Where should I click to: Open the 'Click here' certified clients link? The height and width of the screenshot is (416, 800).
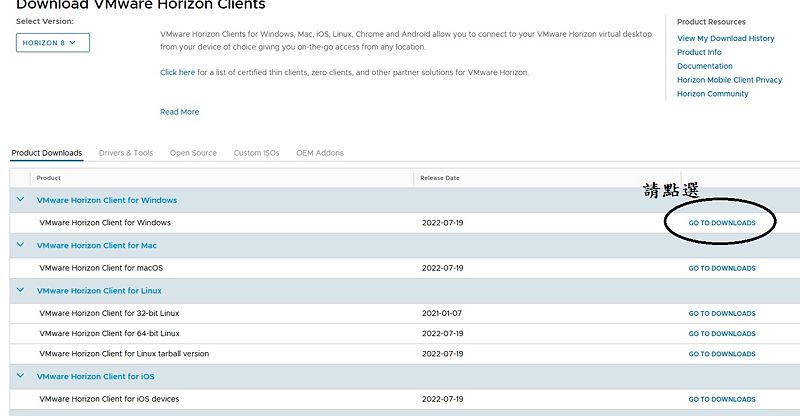click(178, 72)
